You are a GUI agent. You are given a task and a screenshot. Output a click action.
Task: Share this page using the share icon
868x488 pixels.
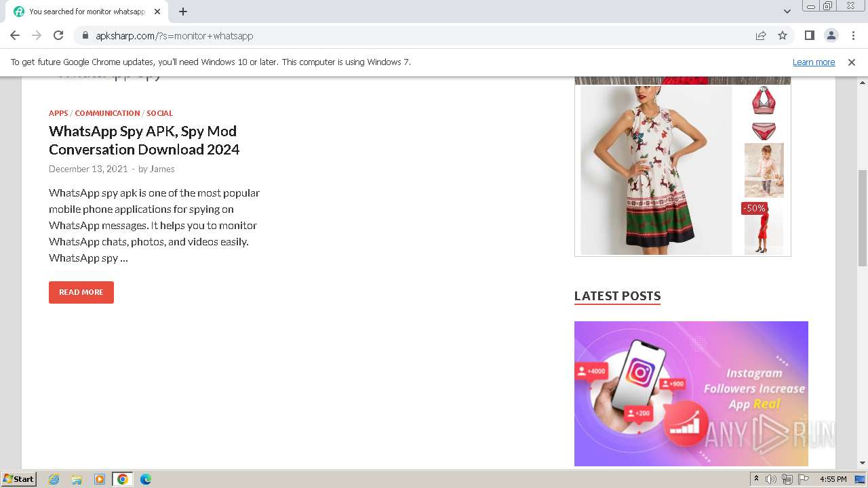[761, 36]
